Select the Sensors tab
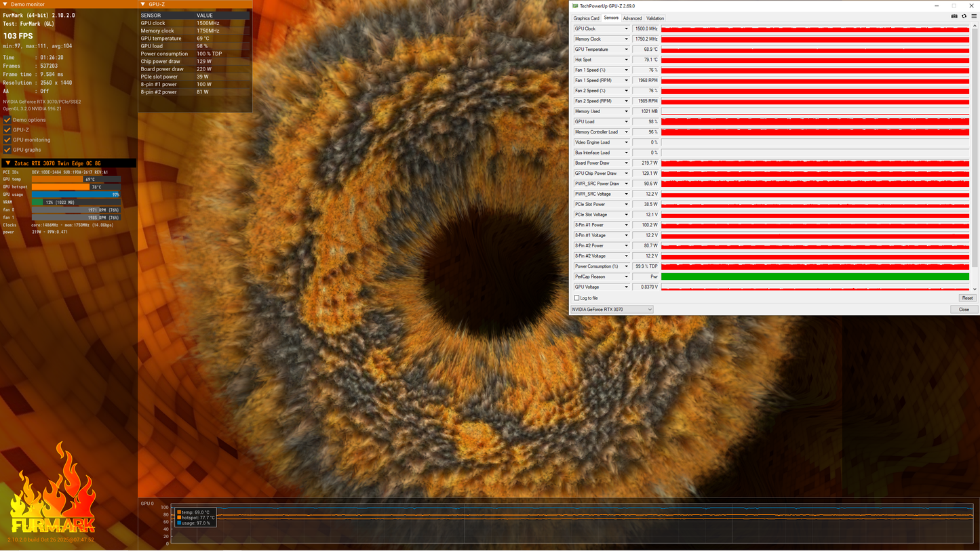Screen dimensions: 980x551 point(611,18)
